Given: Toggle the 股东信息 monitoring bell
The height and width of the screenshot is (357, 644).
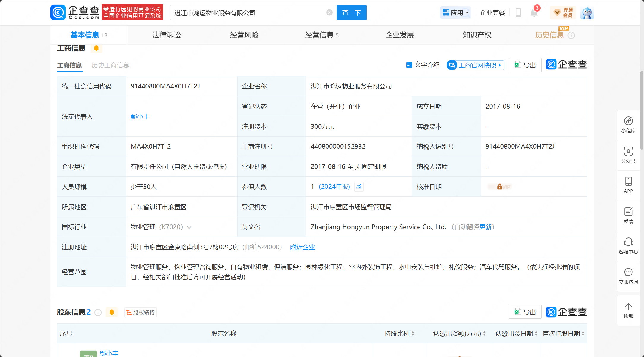Looking at the screenshot, I should 112,312.
